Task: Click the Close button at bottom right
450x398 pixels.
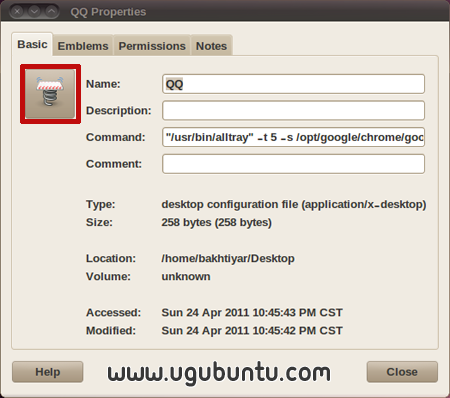Action: click(402, 372)
